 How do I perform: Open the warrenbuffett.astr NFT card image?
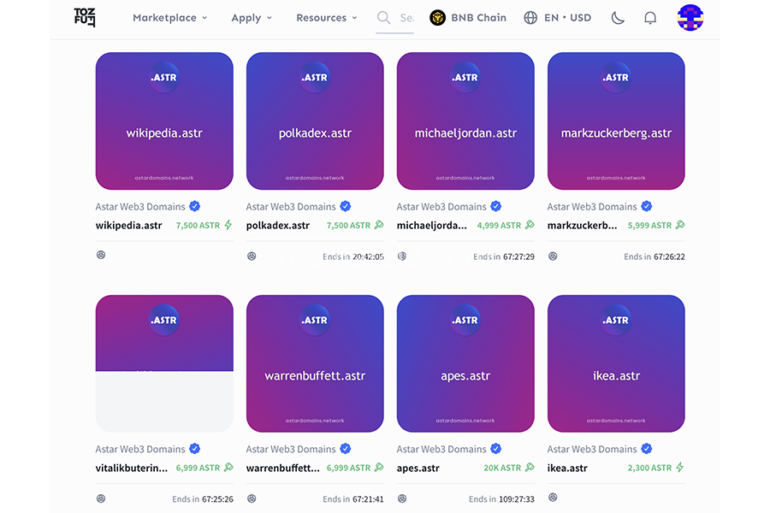pos(314,363)
